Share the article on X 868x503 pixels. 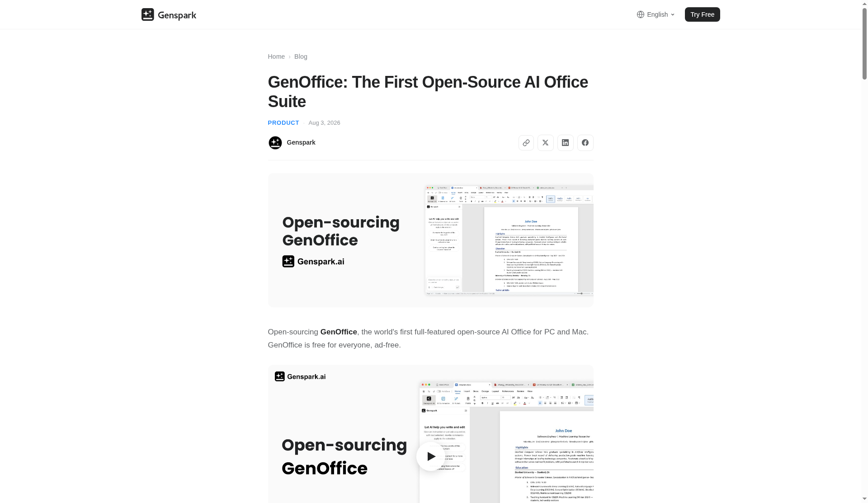546,143
